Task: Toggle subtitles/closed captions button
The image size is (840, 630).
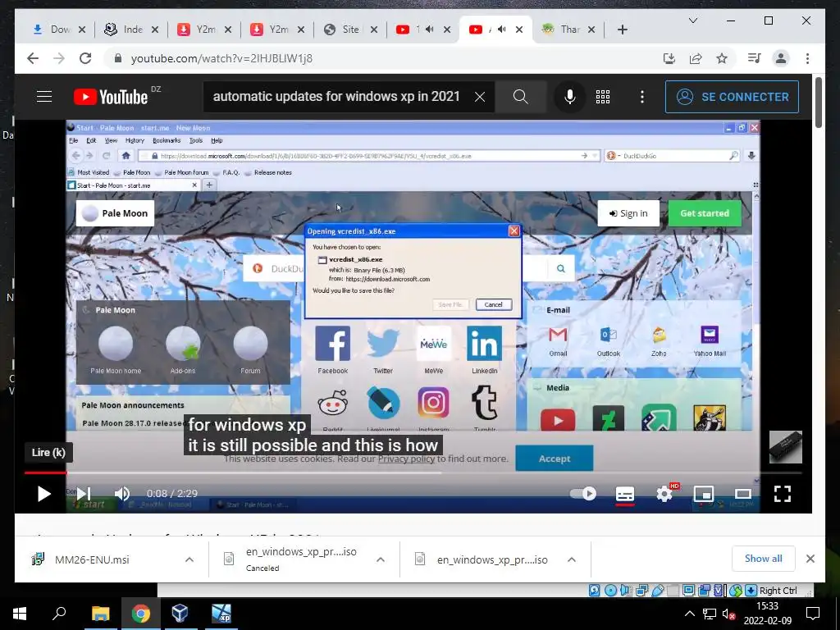Action: coord(624,493)
